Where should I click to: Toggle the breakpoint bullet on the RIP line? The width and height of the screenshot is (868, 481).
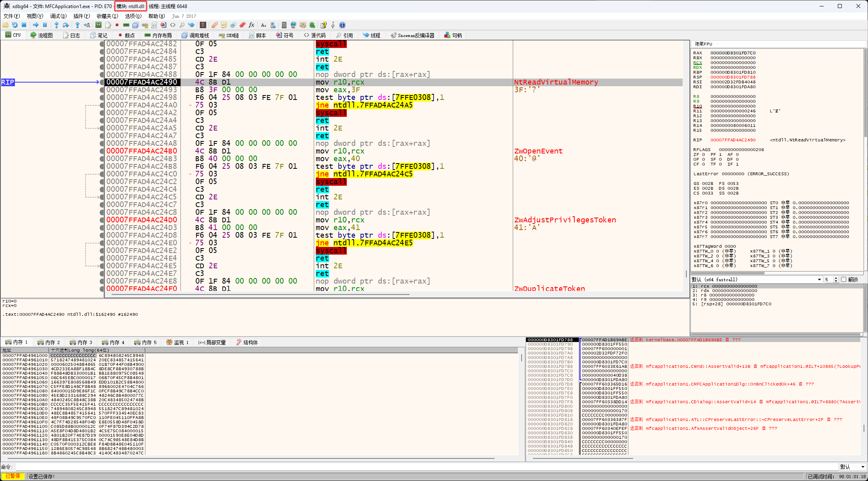click(102, 82)
